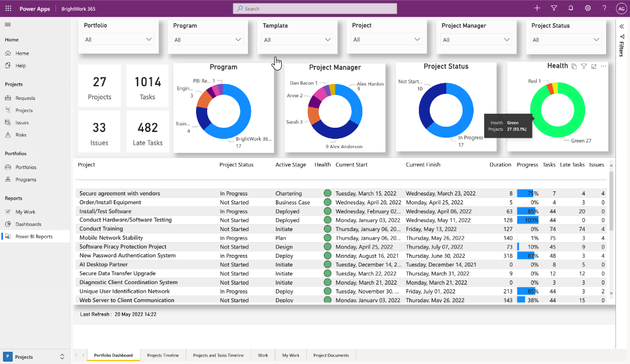Create new item with the plus icon

pos(537,8)
